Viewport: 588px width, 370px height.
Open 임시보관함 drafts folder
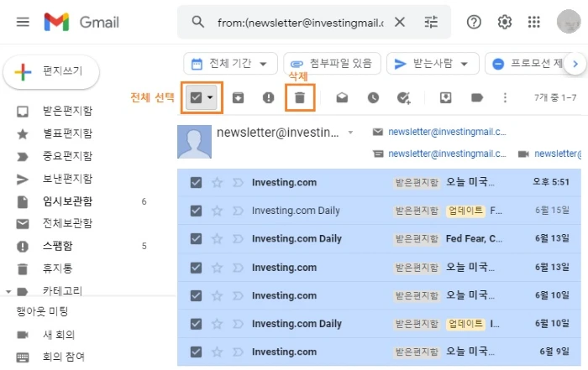tap(67, 201)
